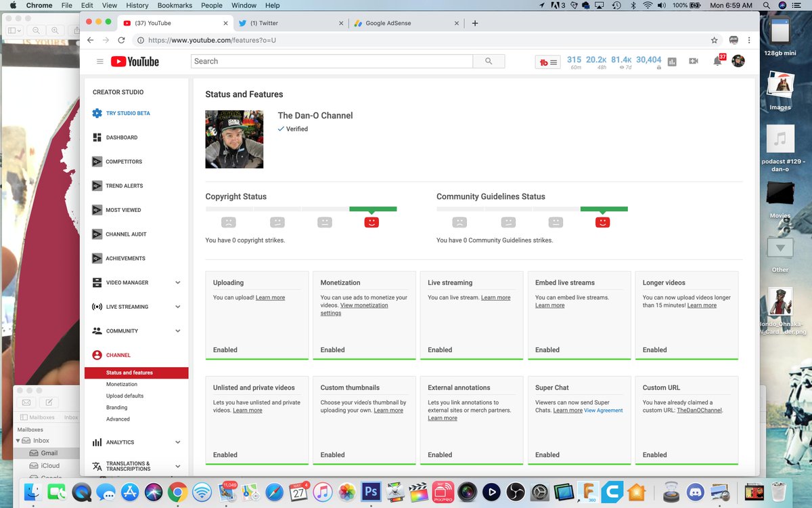Open the Competitors section
This screenshot has height=508, width=812.
[x=117, y=162]
